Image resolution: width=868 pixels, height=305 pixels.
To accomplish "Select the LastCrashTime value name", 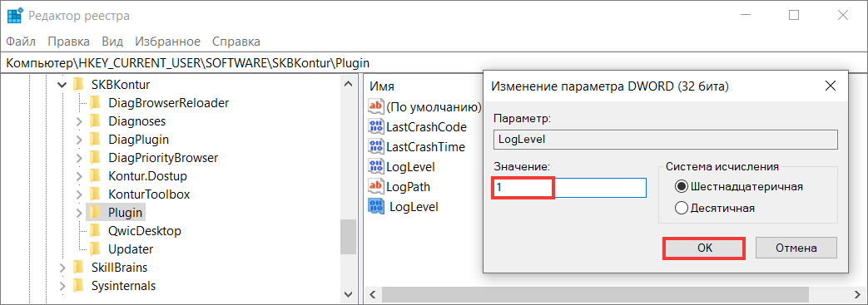I will pos(425,148).
